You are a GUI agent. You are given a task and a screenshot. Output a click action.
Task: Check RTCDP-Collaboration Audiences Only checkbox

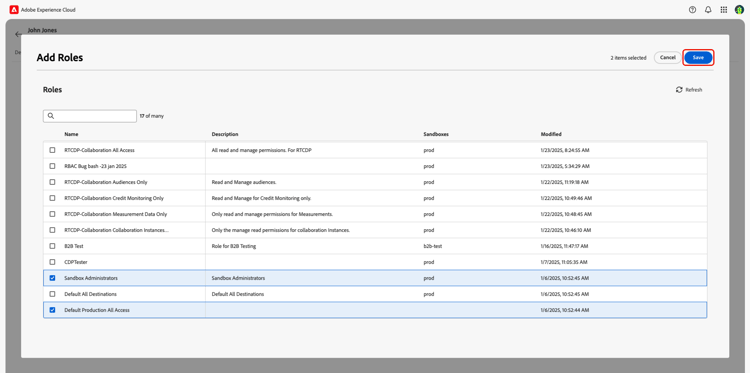point(53,182)
